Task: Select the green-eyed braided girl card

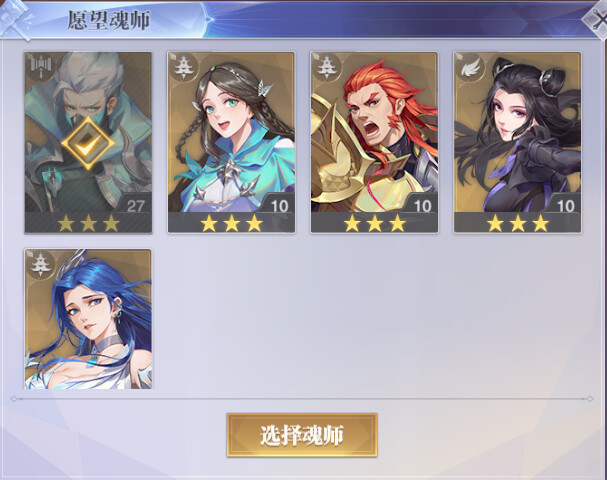Action: point(231,142)
